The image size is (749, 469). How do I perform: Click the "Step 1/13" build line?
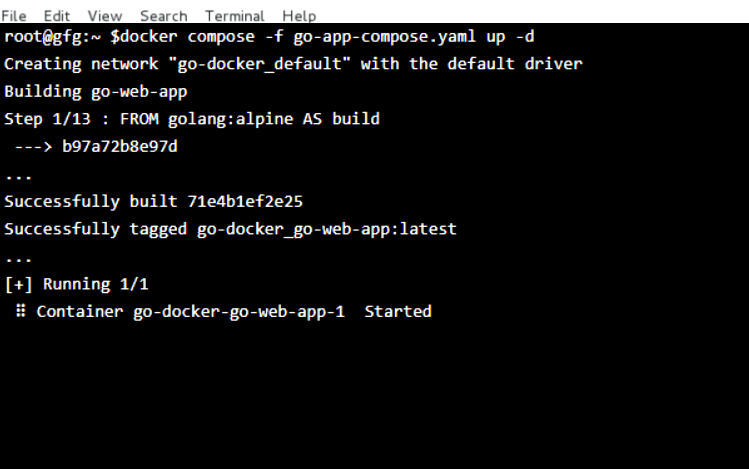tap(191, 119)
